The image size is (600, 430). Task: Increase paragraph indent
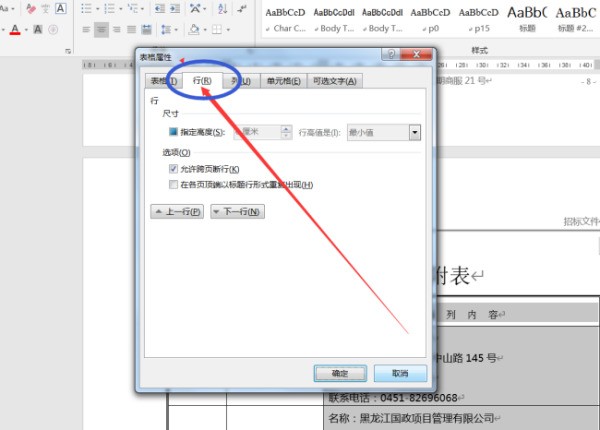tap(175, 8)
